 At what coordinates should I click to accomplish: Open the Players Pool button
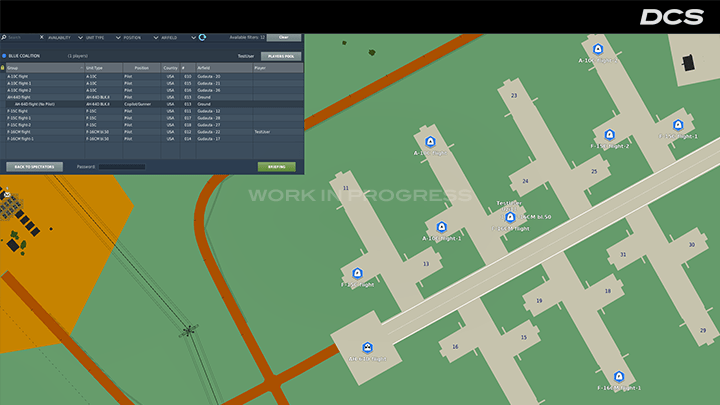click(280, 56)
